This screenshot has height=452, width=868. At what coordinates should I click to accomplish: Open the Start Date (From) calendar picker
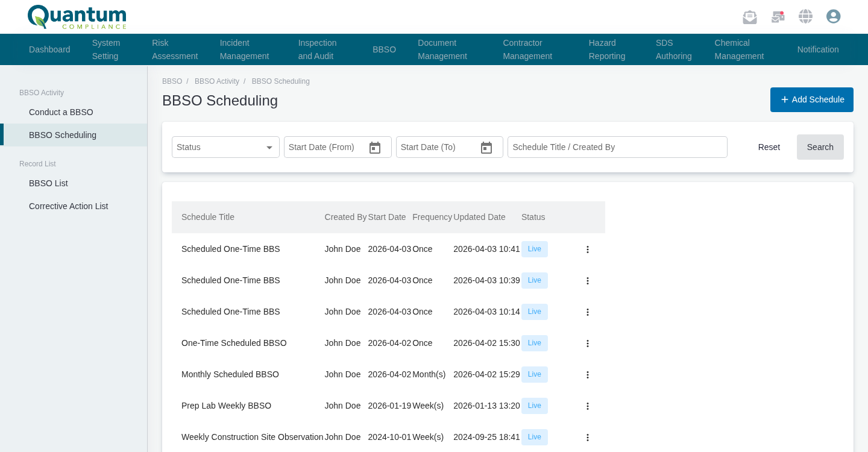coord(375,148)
